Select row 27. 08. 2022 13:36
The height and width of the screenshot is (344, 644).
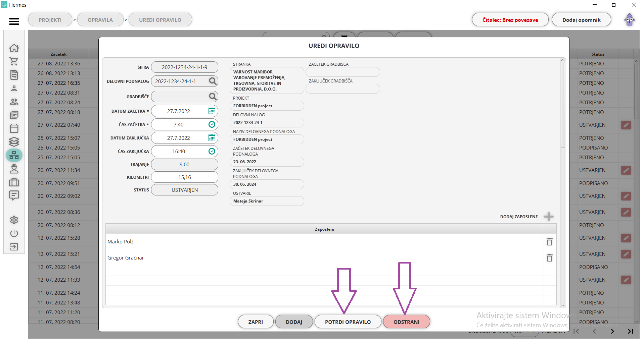coord(59,63)
